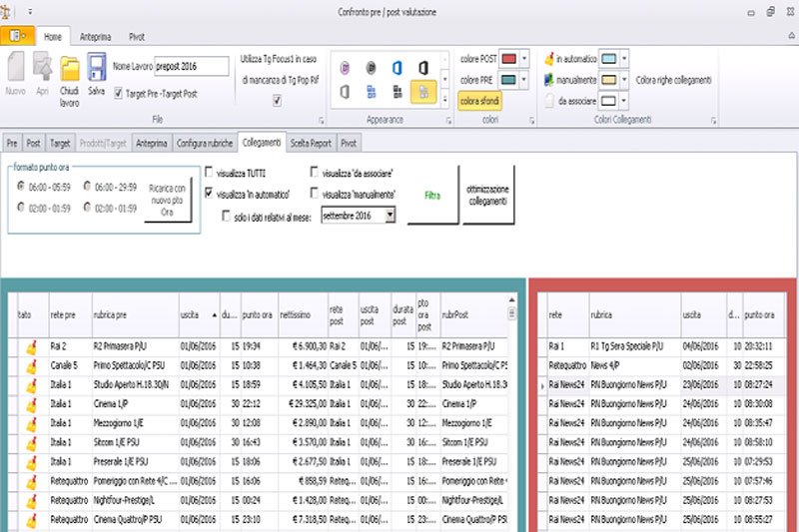799x532 pixels.
Task: Toggle 'Target Pre - Target Post' checkbox
Action: tap(120, 93)
